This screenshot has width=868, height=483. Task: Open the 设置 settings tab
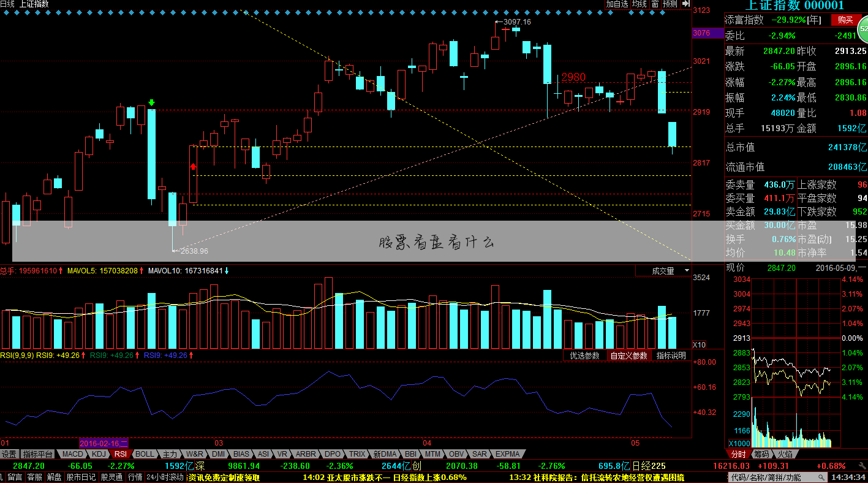[9, 454]
